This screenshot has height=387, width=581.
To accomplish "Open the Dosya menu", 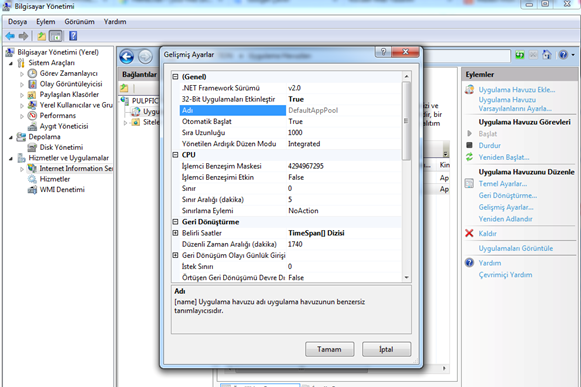I will (17, 22).
